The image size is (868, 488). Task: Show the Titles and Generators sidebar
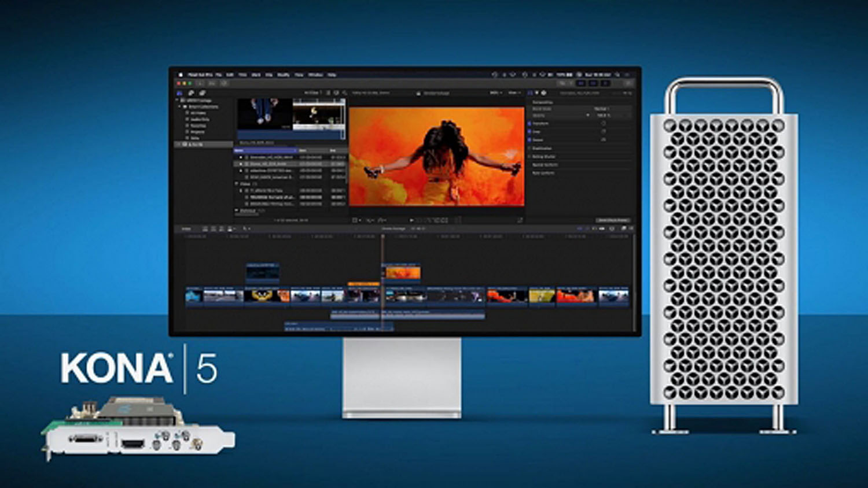point(202,93)
